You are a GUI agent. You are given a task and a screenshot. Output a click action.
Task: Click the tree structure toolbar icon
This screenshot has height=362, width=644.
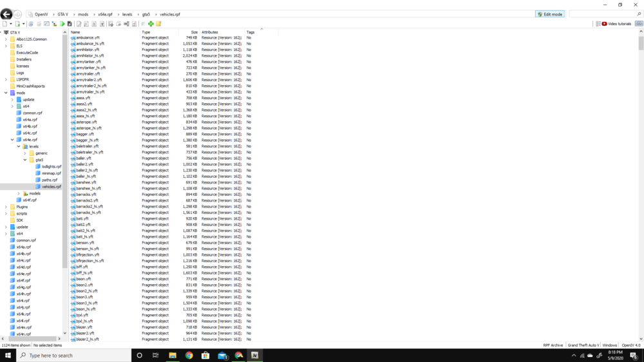coord(55,24)
